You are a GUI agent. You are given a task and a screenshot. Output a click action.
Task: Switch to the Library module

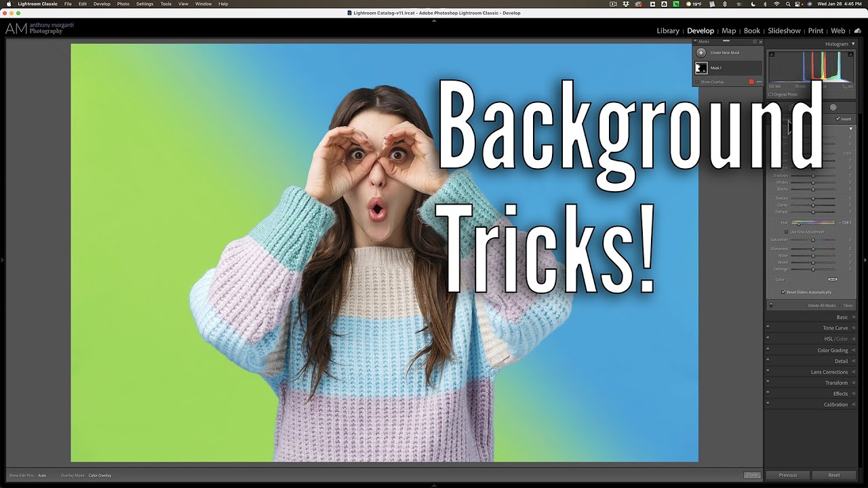(668, 30)
